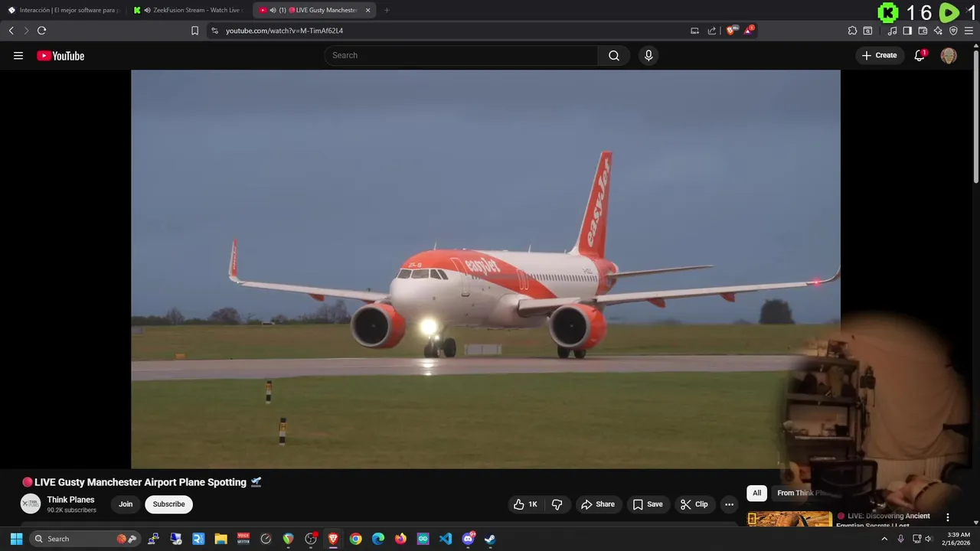The image size is (980, 551).
Task: Open Visual Studio Code from taskbar
Action: [x=446, y=539]
